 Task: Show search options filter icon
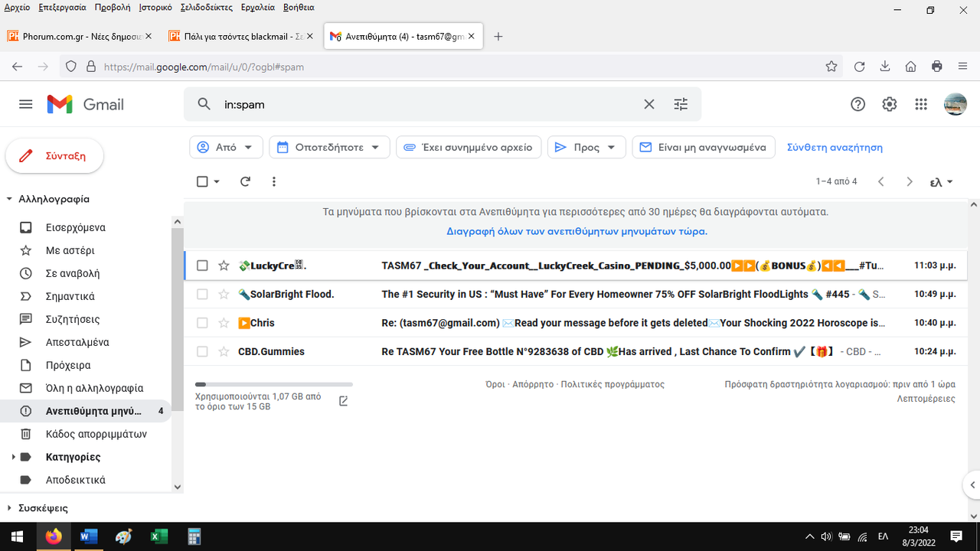pos(681,104)
